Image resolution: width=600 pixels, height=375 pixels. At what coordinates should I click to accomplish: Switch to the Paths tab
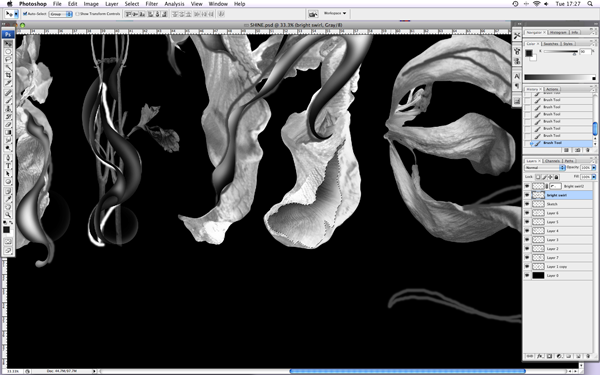[569, 161]
